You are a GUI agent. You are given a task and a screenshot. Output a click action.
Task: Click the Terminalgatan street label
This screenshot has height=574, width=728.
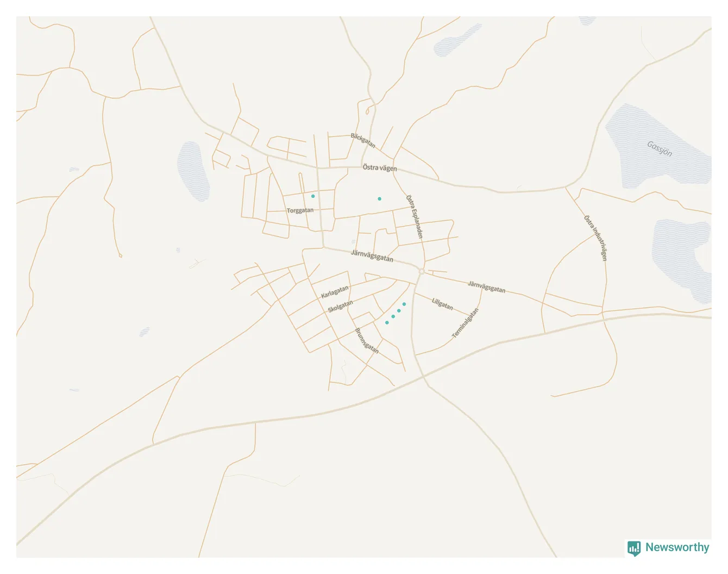[x=466, y=323]
